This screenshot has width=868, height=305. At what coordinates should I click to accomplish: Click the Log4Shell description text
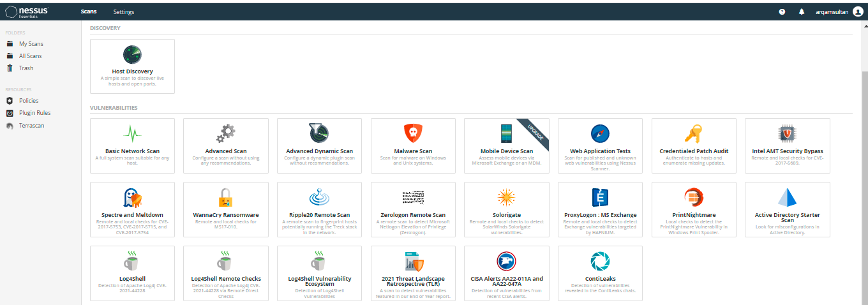[132, 288]
